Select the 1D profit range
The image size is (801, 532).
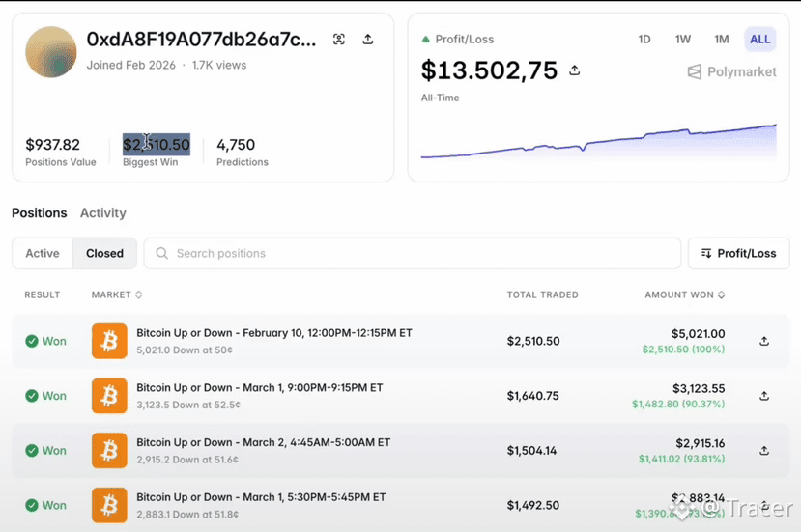point(644,40)
